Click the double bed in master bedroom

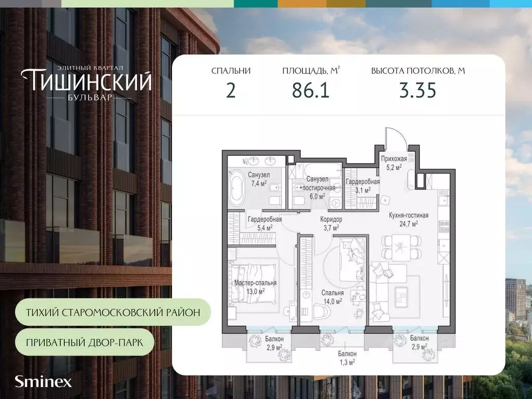[253, 283]
